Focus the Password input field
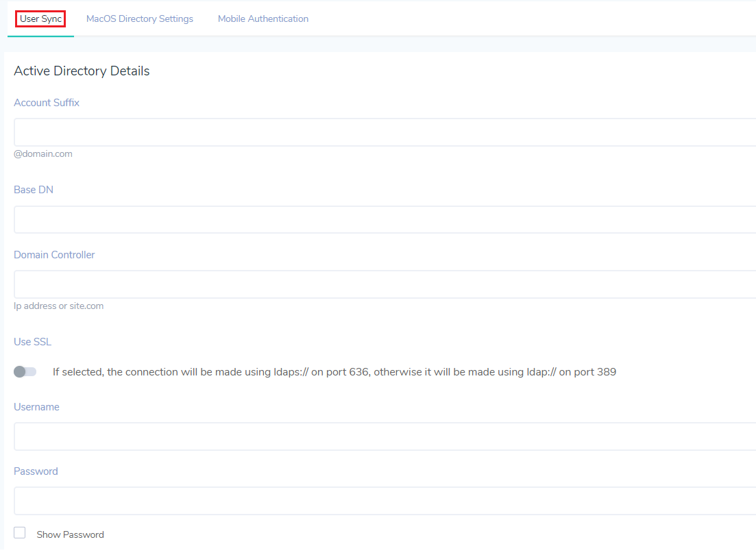The height and width of the screenshot is (555, 756). 385,501
